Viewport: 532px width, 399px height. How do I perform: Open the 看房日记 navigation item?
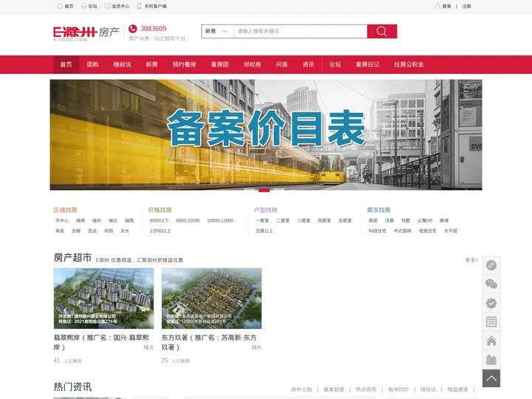click(x=367, y=64)
